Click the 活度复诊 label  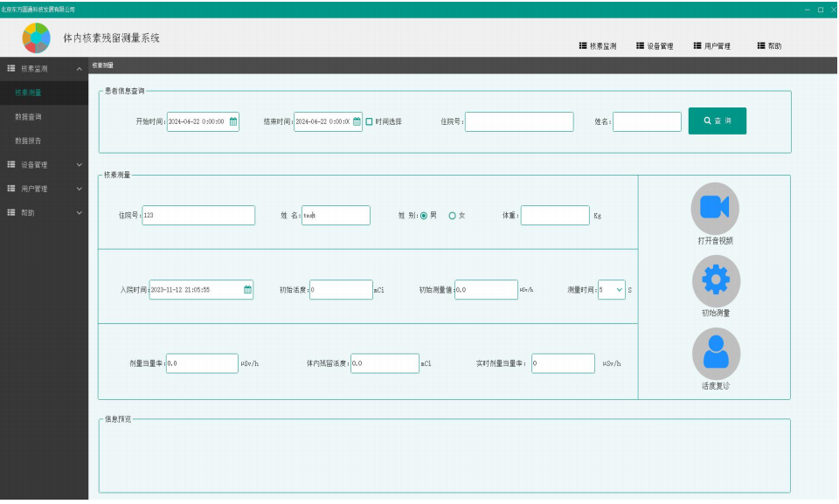[716, 386]
